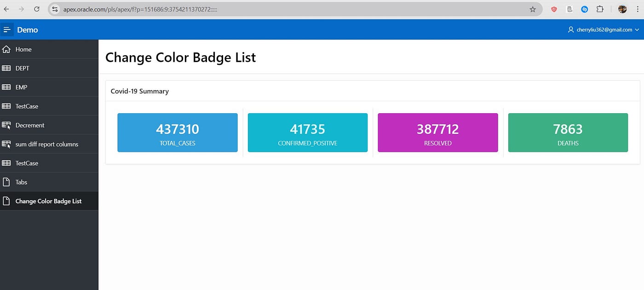Go back with browser back arrow
This screenshot has height=290, width=644.
(x=6, y=9)
